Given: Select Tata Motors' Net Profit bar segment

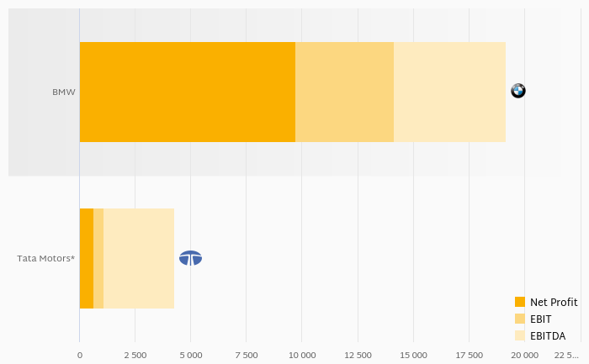Looking at the screenshot, I should [x=86, y=258].
